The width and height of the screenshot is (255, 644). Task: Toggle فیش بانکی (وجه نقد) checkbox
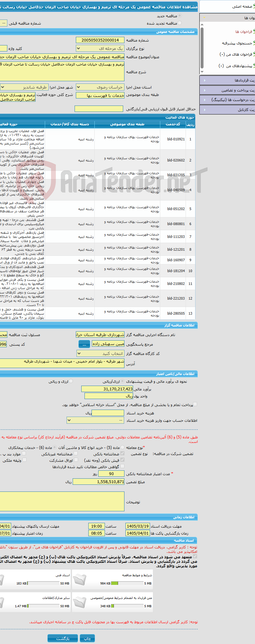tap(122, 460)
